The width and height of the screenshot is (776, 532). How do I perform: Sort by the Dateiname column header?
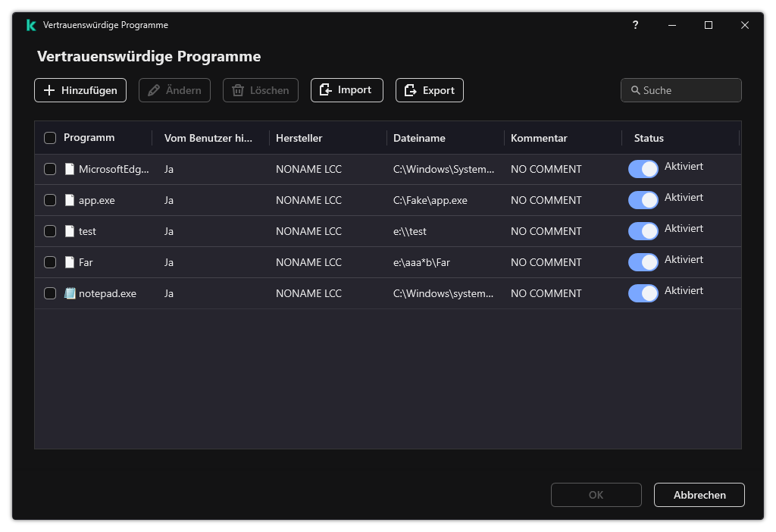[x=419, y=138]
